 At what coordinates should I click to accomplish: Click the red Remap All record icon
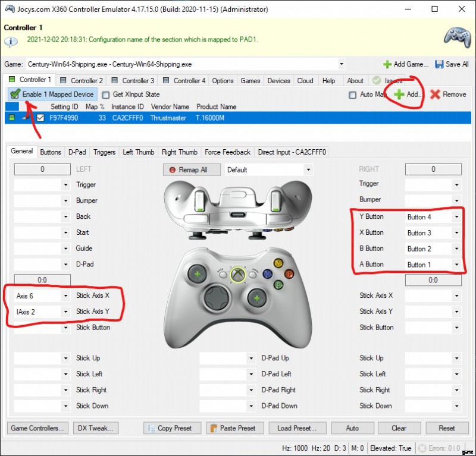click(x=172, y=170)
